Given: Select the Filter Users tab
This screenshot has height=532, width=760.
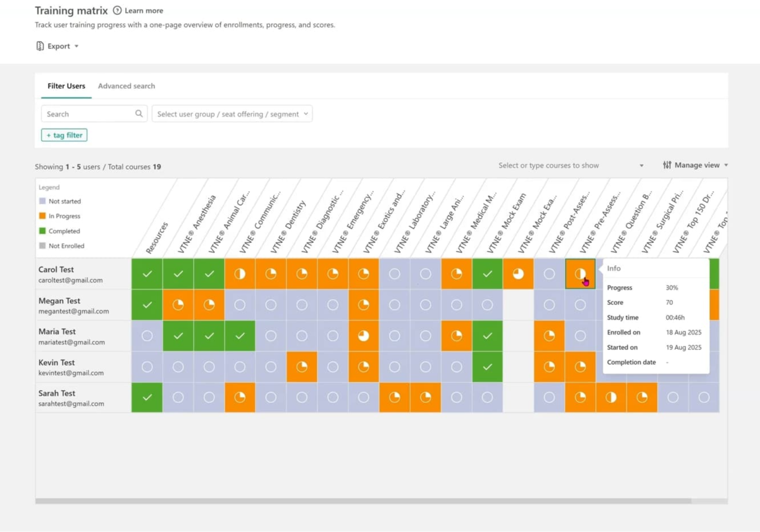Looking at the screenshot, I should click(66, 86).
